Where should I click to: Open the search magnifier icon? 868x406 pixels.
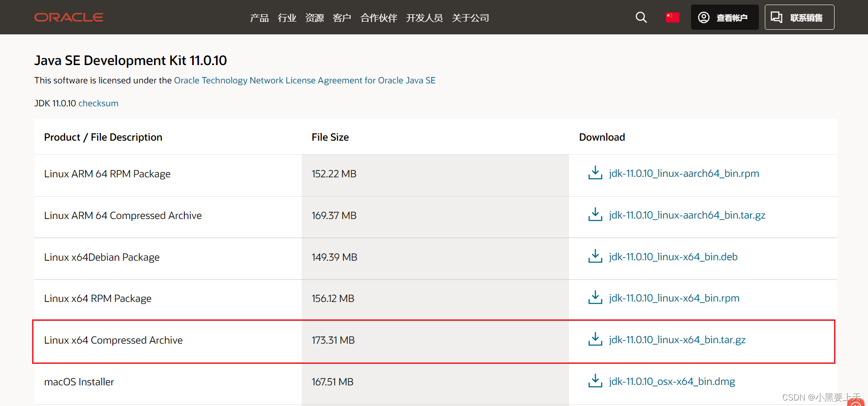coord(641,17)
